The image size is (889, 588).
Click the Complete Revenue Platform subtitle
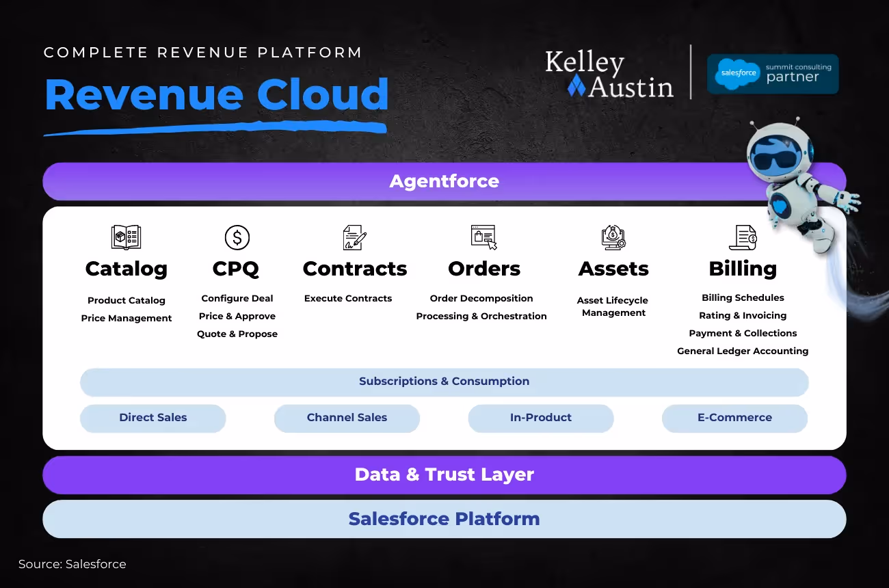[x=203, y=53]
